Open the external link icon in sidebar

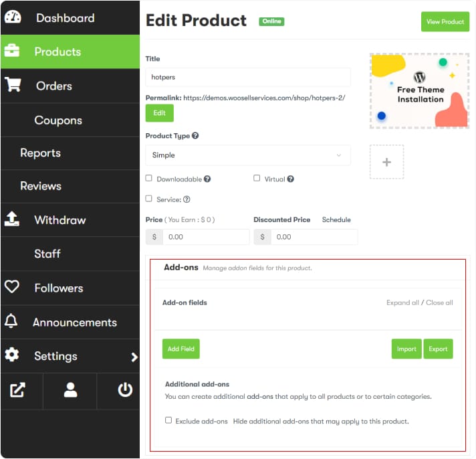(x=17, y=391)
